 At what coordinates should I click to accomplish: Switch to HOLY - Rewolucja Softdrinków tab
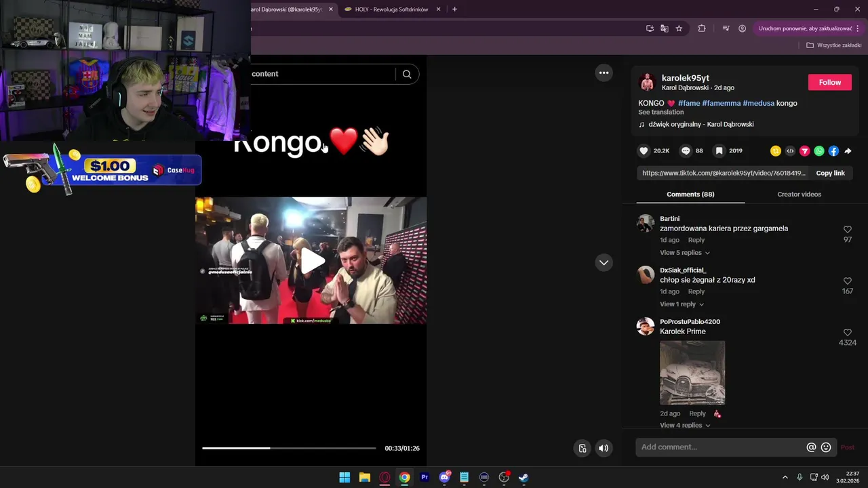tap(391, 9)
